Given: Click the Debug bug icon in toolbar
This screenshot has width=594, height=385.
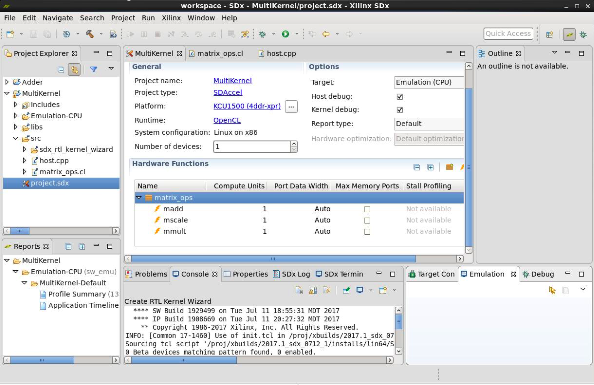Looking at the screenshot, I should point(262,34).
